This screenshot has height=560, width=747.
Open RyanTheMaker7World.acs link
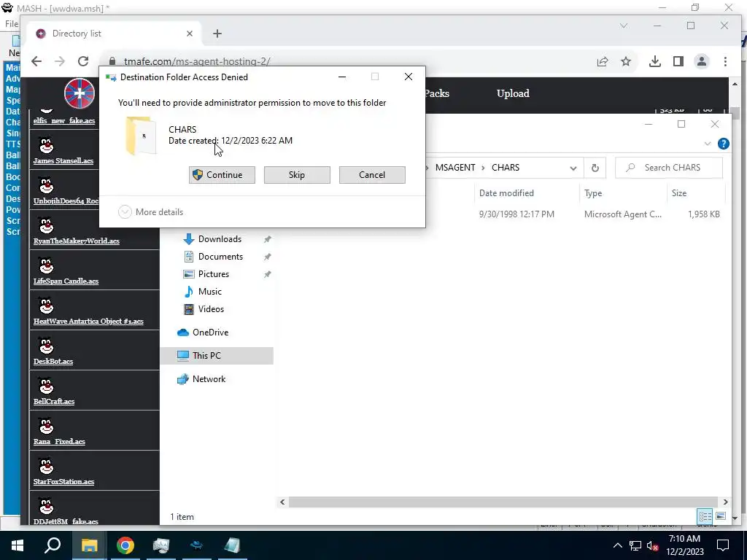76,241
